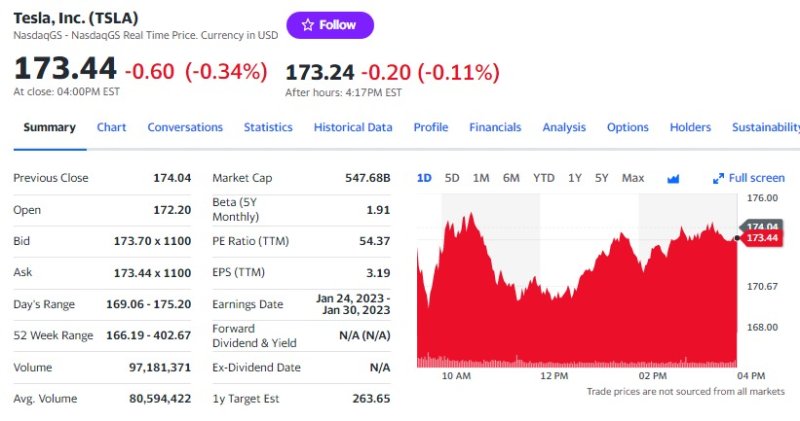Screen dimensions: 800x421
Task: Open the Financials tab
Action: point(495,127)
